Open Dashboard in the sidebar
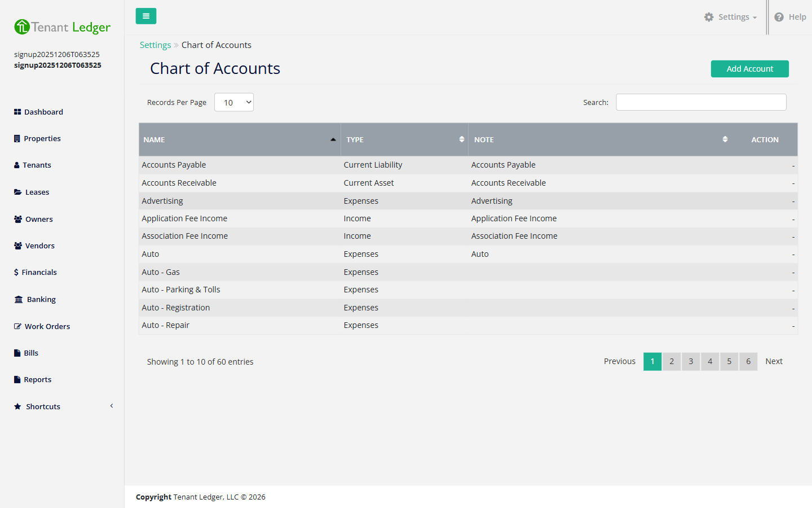The height and width of the screenshot is (508, 812). (43, 112)
